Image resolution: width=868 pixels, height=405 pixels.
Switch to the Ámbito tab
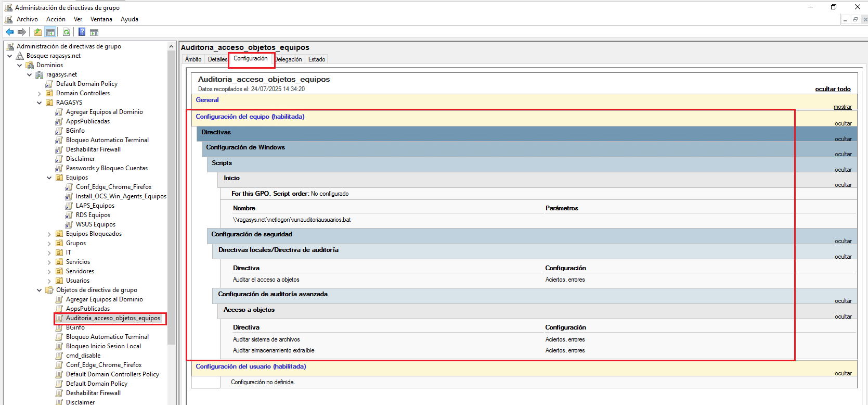tap(193, 59)
